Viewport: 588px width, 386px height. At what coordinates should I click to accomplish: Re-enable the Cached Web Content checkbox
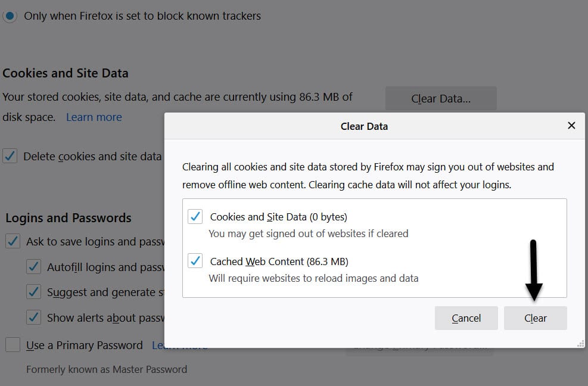[195, 261]
